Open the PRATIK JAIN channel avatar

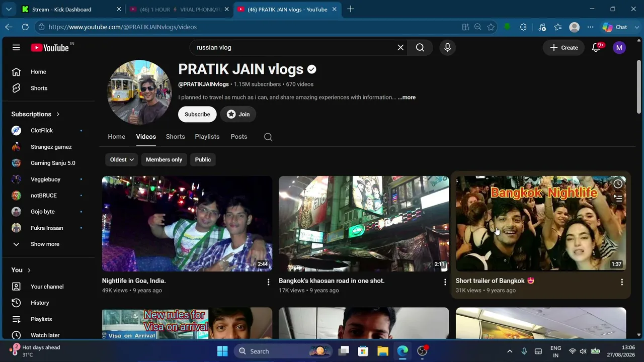(139, 93)
